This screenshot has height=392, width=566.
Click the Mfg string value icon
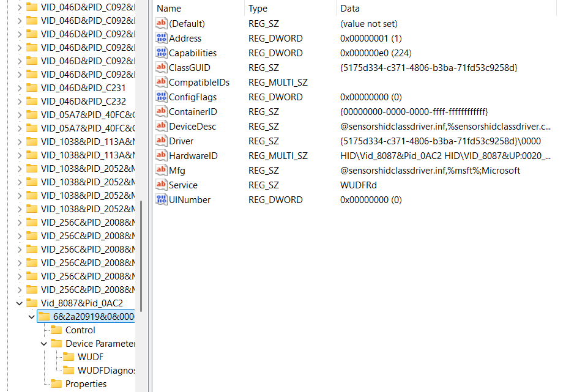(162, 170)
